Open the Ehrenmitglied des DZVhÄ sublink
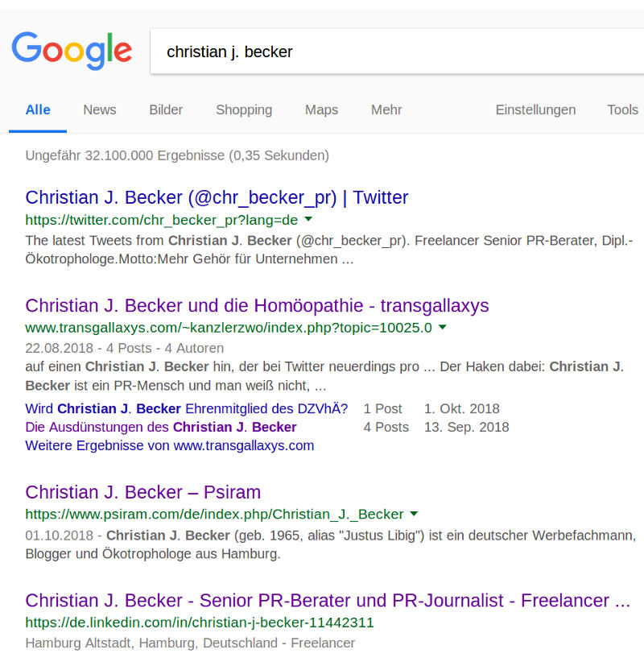The width and height of the screenshot is (644, 666). [187, 408]
